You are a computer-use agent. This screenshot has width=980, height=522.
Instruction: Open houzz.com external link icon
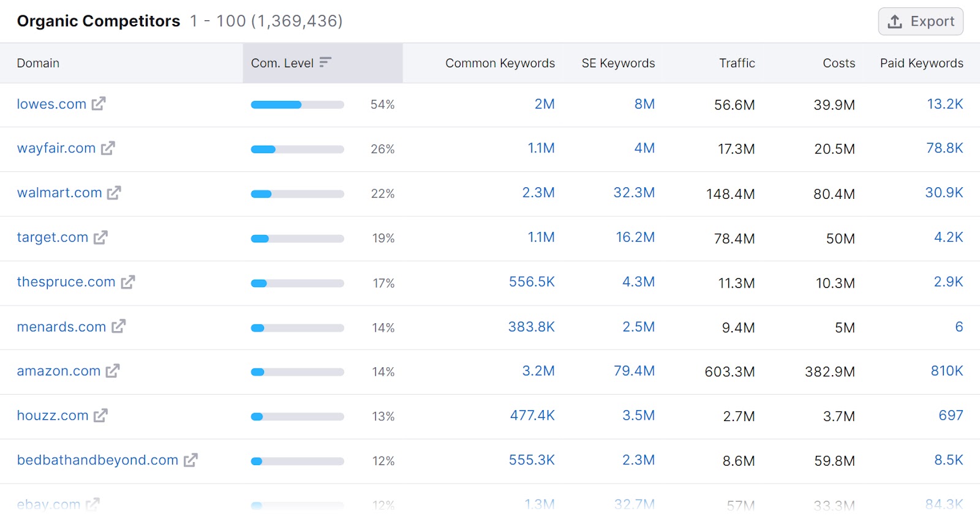pyautogui.click(x=100, y=416)
